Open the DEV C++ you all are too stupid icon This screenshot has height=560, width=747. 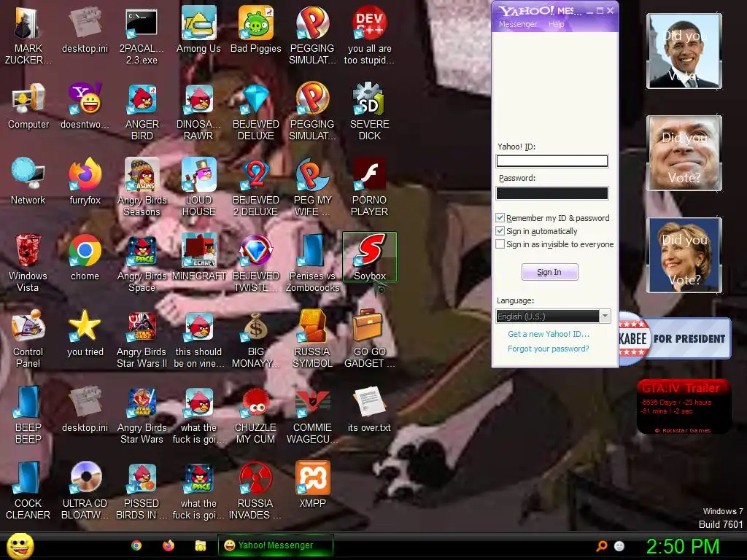tap(370, 35)
